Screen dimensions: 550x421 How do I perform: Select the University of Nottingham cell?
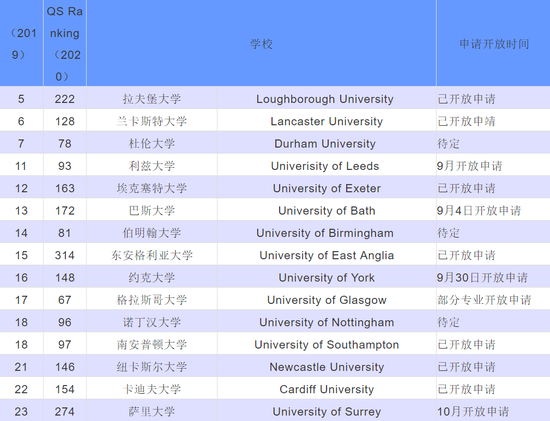326,322
